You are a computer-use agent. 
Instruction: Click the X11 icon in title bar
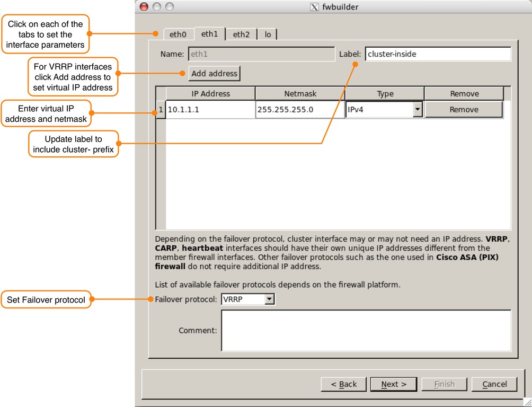[314, 7]
